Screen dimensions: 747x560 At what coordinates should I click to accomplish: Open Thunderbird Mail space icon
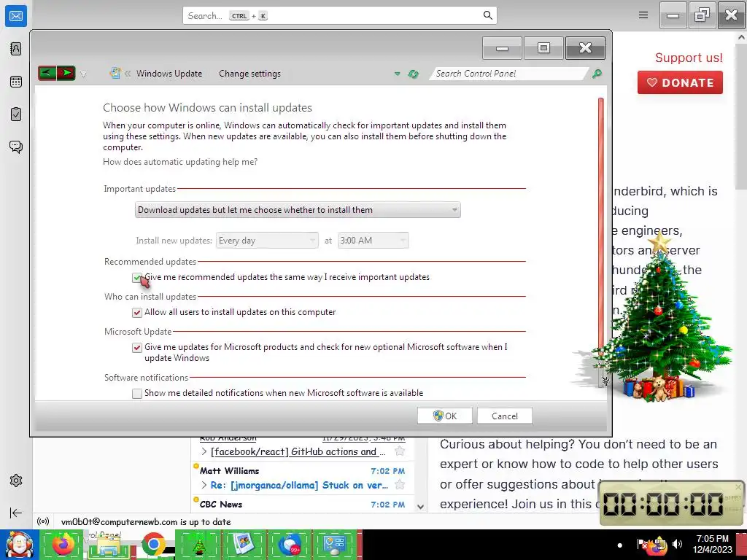pos(16,16)
